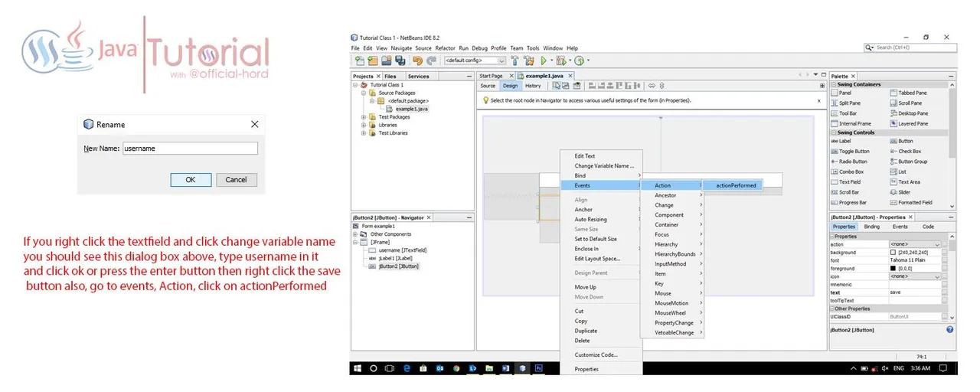Pick Formatted Field from the palette

(x=911, y=203)
